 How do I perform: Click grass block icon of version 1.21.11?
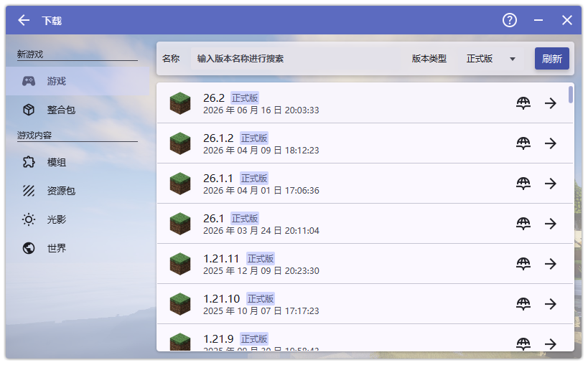(180, 264)
